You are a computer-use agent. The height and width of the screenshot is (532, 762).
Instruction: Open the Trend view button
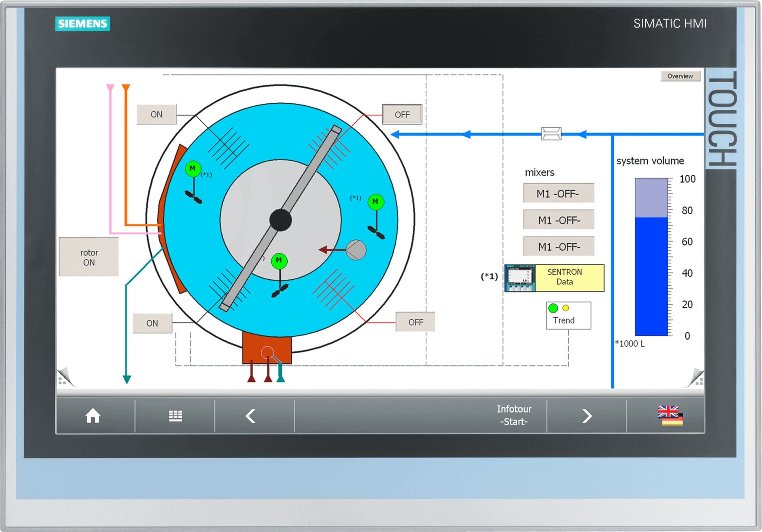[568, 315]
